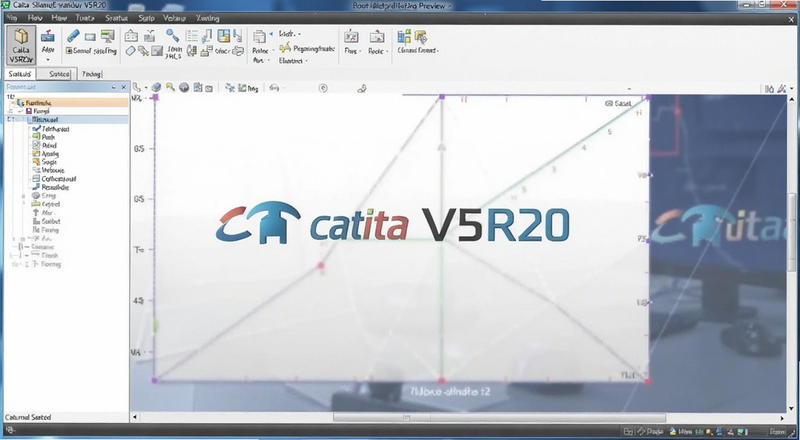Click the circled C icon in the view toolbar
Screen dimensions: 800x440
323,88
